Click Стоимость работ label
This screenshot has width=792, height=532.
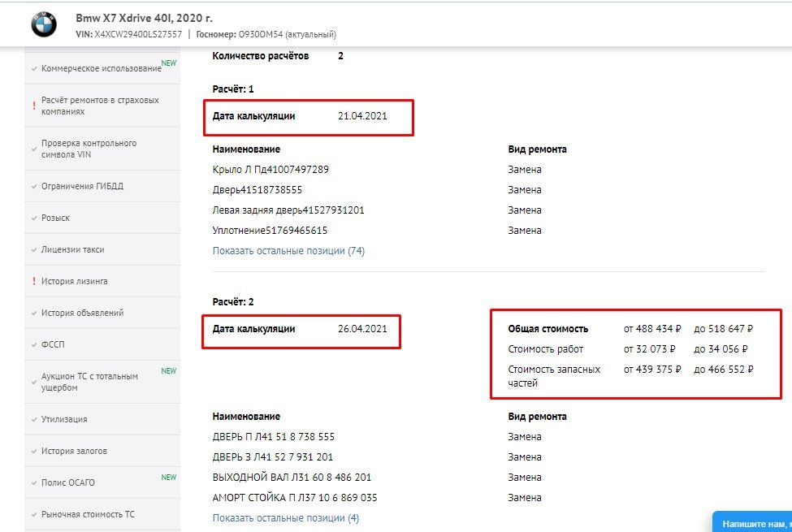click(546, 349)
